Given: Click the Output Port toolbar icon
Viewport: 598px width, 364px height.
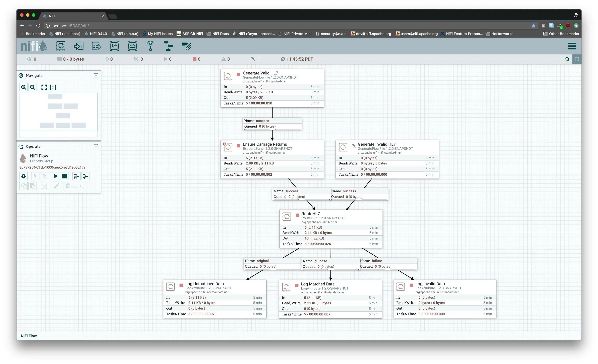Looking at the screenshot, I should pos(96,46).
